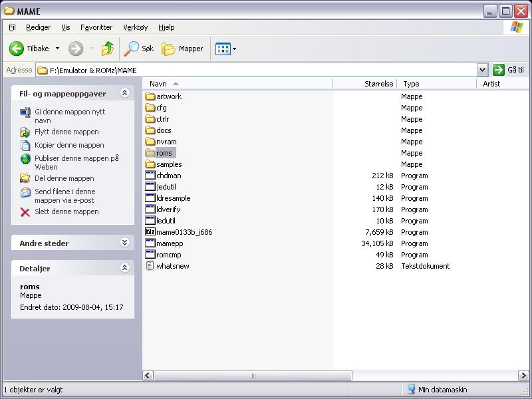Open the Fil menu

[12, 27]
